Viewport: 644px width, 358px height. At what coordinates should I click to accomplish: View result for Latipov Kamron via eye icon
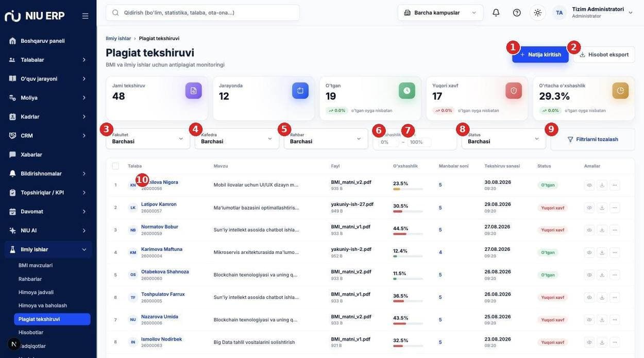(589, 208)
